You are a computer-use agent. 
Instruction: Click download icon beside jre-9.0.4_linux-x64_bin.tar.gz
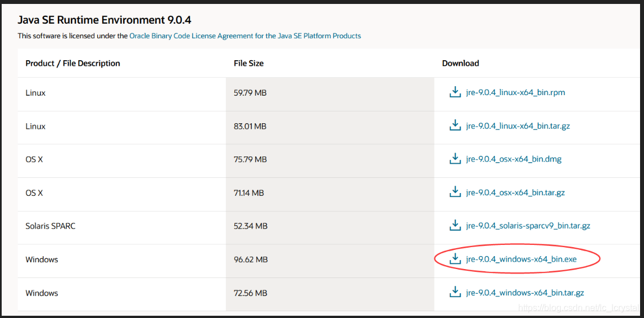[x=455, y=126]
